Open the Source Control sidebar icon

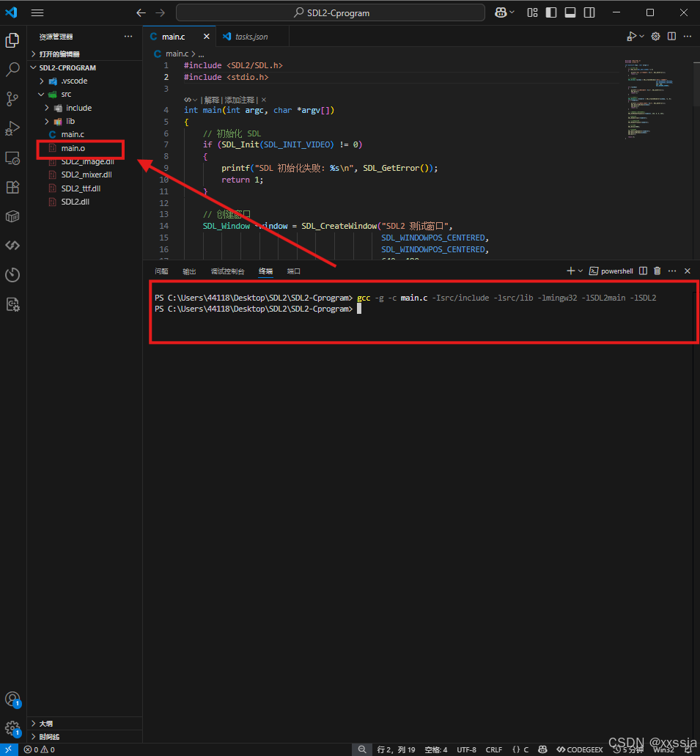click(x=12, y=99)
